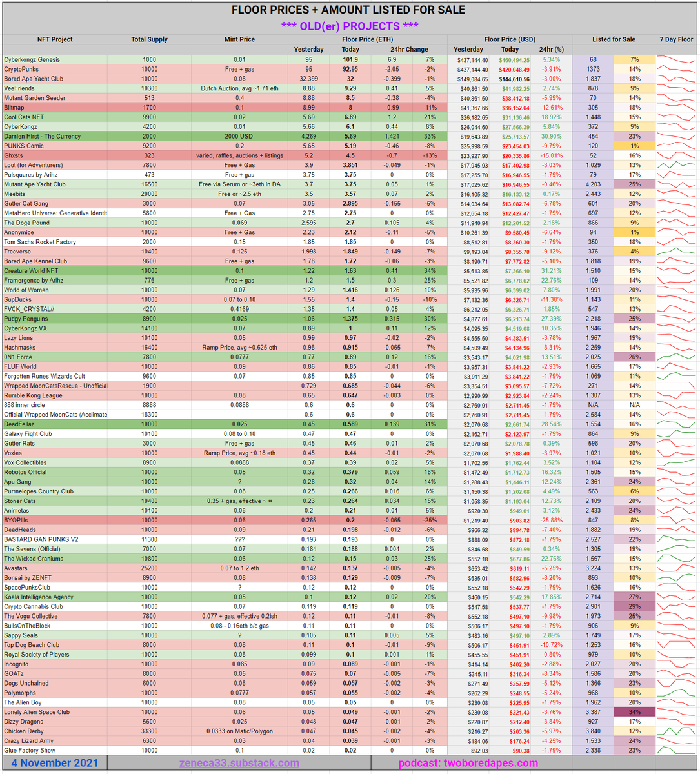The height and width of the screenshot is (774, 700).
Task: Select the 'Pudgy Penguins' project cell
Action: pyautogui.click(x=54, y=319)
